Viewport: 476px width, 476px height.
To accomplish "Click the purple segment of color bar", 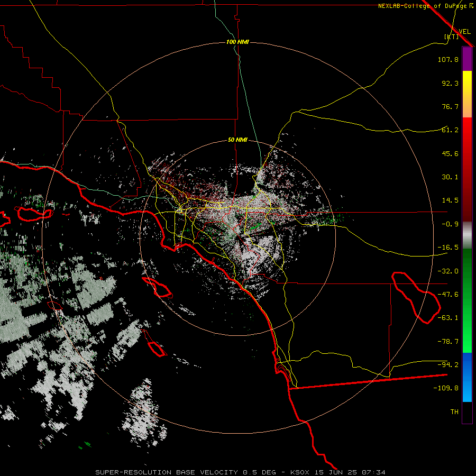I will [467, 59].
